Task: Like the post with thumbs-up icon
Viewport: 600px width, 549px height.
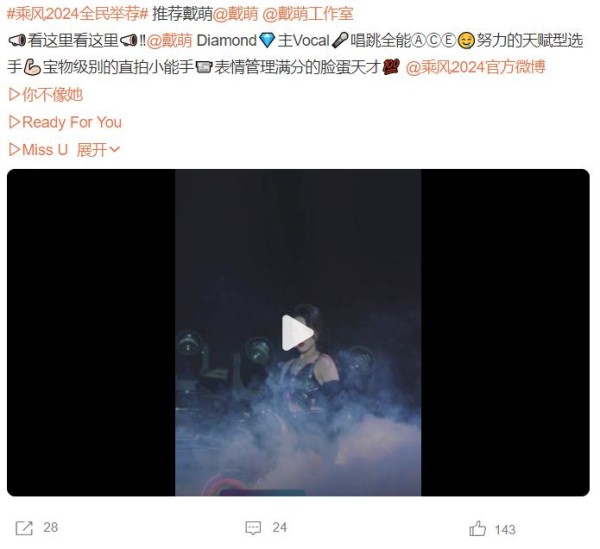Action: pyautogui.click(x=477, y=528)
